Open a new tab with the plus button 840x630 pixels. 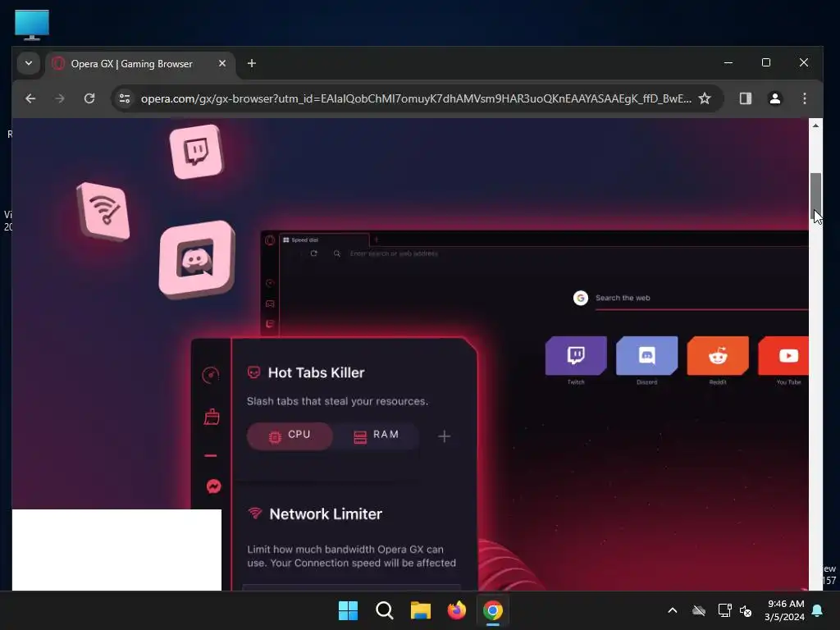point(251,63)
